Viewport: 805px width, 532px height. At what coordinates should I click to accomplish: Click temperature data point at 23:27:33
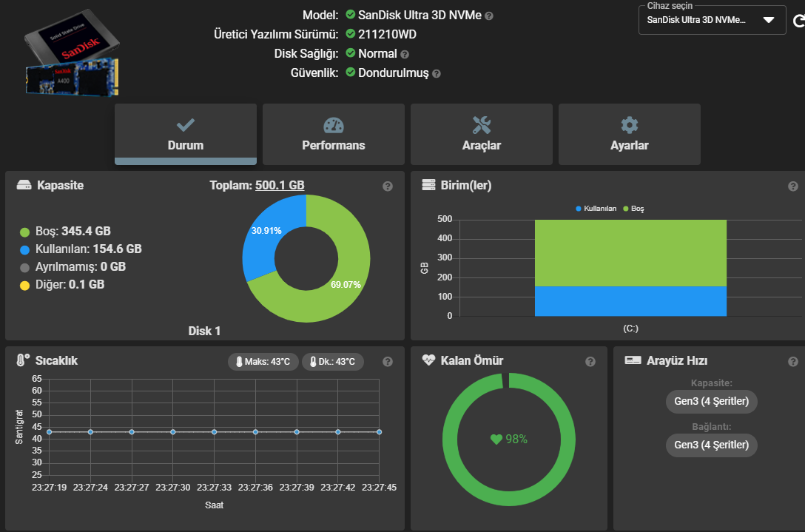214,432
